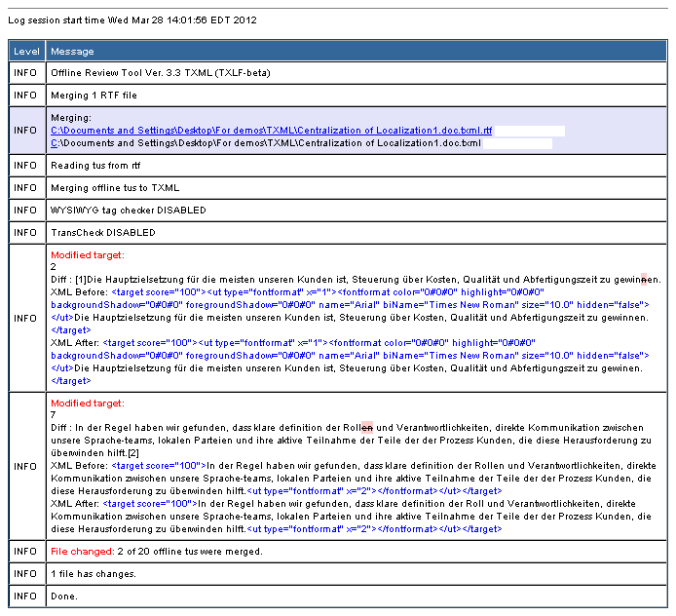Open the Centralization of Localization1.doc.txml.rtf link
Viewport: 676px width, 616px height.
coord(271,131)
